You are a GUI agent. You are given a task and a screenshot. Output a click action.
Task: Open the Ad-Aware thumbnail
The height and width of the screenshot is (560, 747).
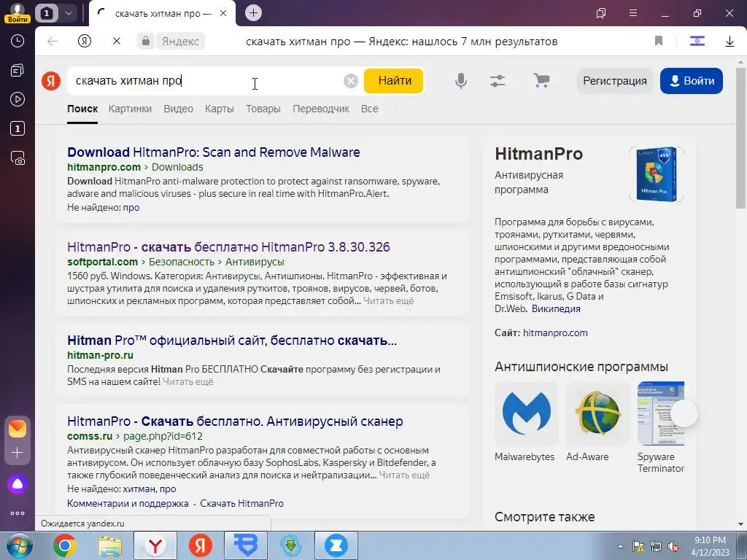(597, 414)
